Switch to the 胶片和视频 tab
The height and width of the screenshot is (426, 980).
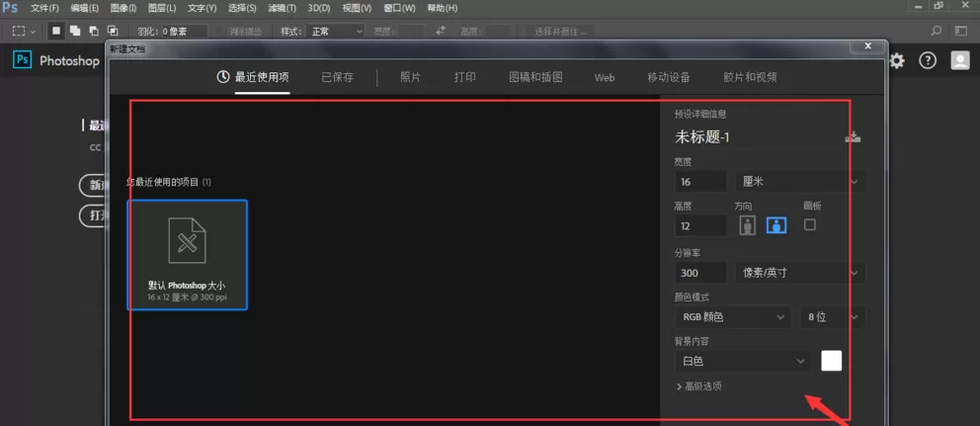click(x=750, y=77)
